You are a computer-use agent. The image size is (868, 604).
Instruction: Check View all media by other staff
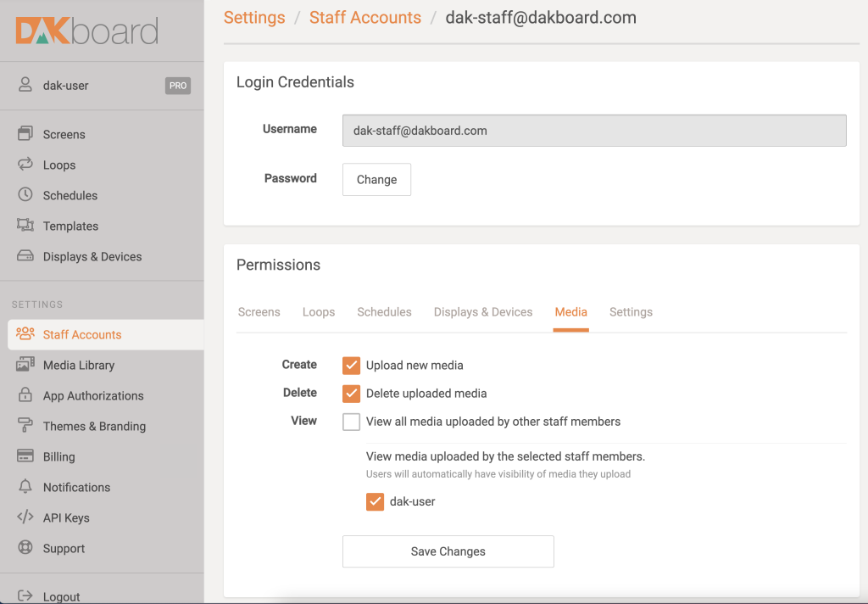(351, 422)
